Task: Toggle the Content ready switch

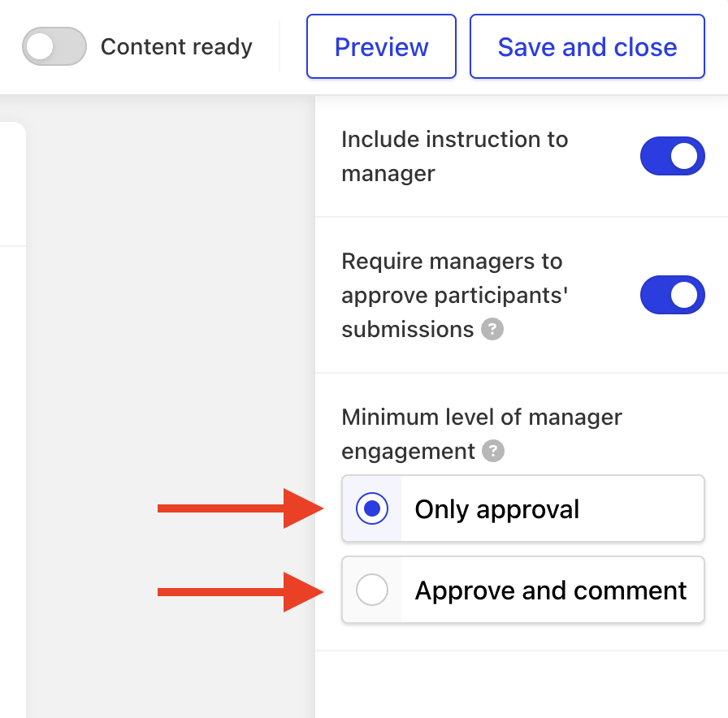Action: 54,46
